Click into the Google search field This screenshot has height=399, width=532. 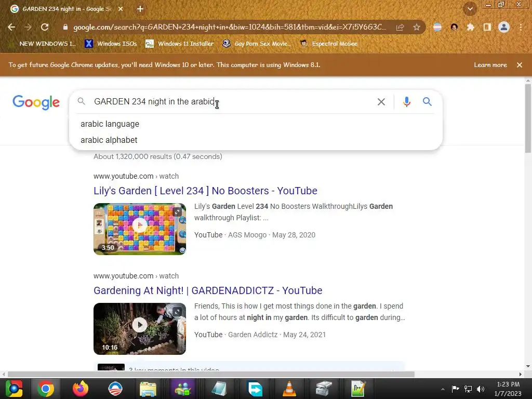pyautogui.click(x=231, y=101)
